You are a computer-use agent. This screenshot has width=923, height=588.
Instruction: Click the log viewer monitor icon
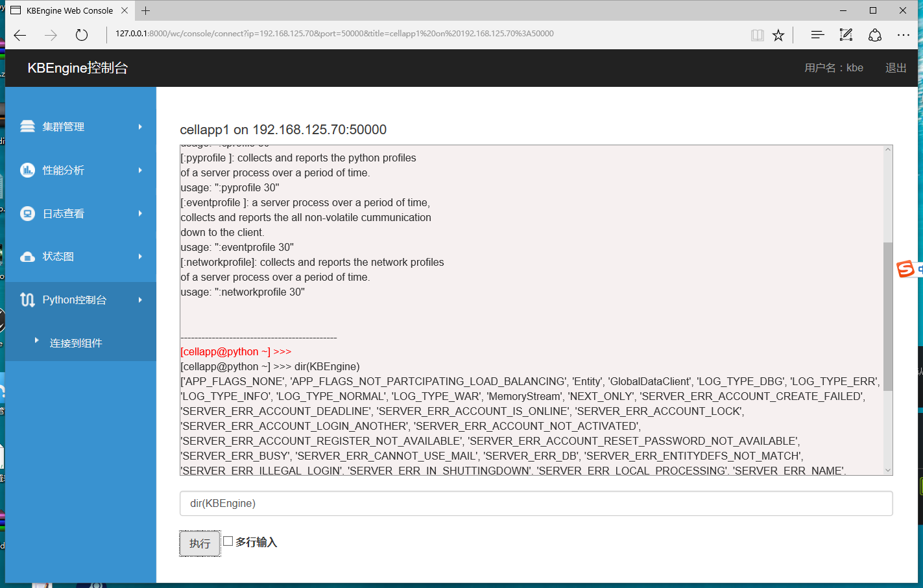coord(27,213)
